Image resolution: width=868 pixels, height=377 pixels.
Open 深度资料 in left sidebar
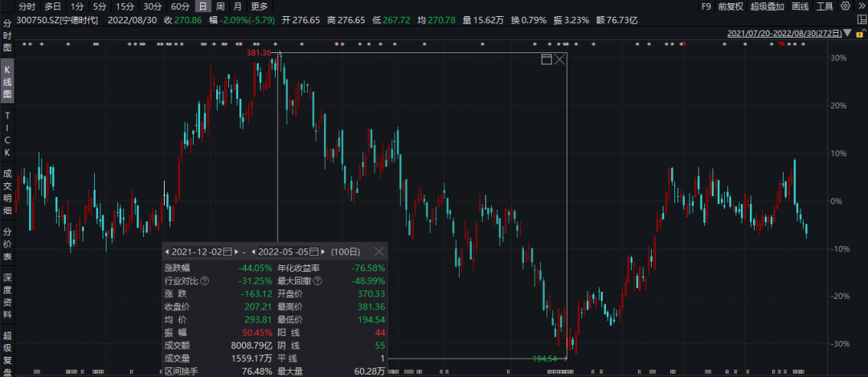[x=7, y=296]
